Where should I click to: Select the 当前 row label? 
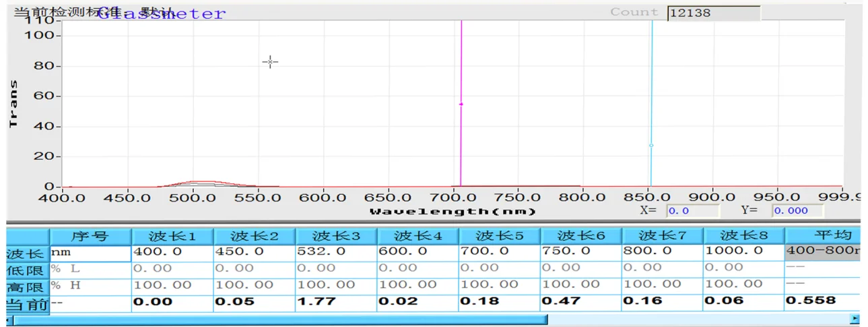pos(28,303)
